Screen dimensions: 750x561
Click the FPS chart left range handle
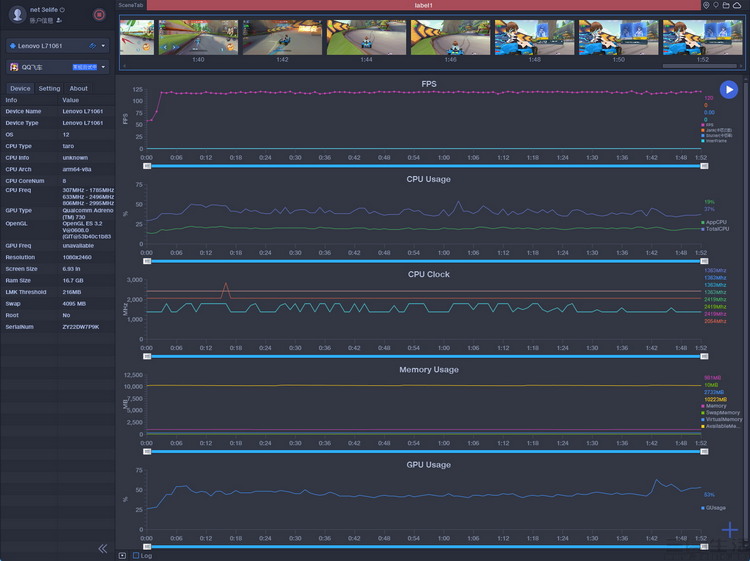click(147, 166)
